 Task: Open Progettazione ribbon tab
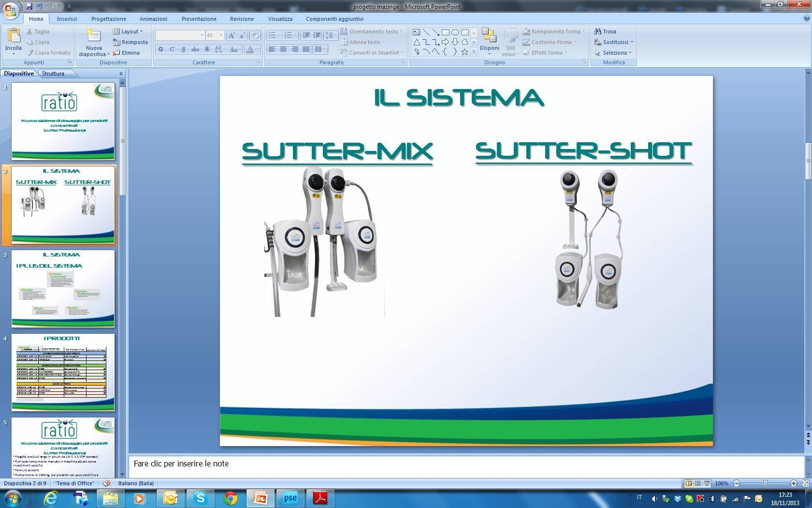point(109,19)
